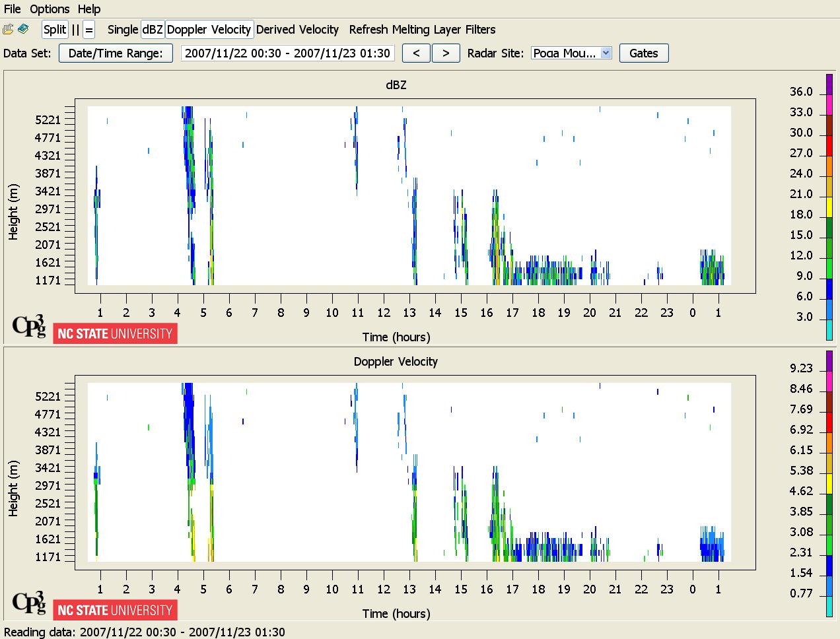Image resolution: width=840 pixels, height=639 pixels.
Task: Click the book icon in the toolbar
Action: 23,30
